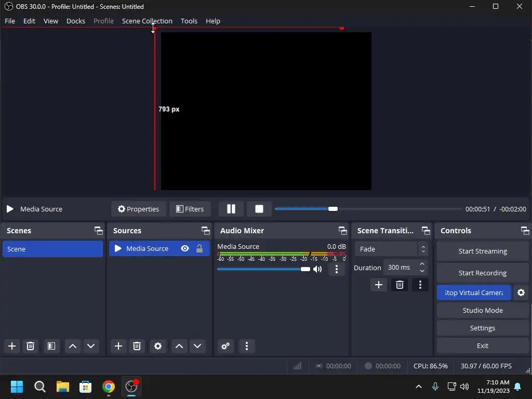Pop out the Audio Mixer dock
The width and height of the screenshot is (532, 399).
(343, 231)
